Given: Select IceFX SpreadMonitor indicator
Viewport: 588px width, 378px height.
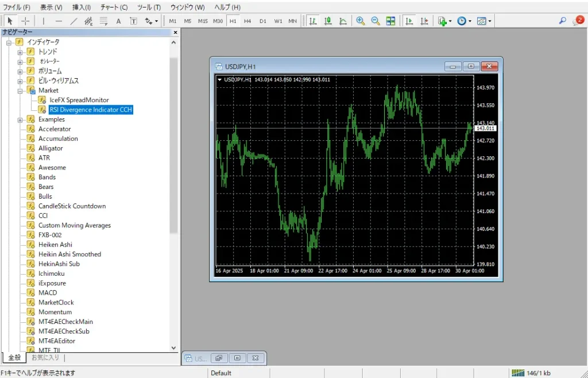Looking at the screenshot, I should 79,100.
